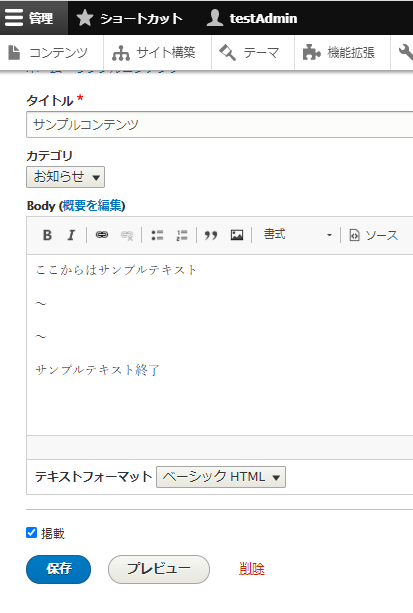Open the 書式 format dropdown

[x=297, y=235]
